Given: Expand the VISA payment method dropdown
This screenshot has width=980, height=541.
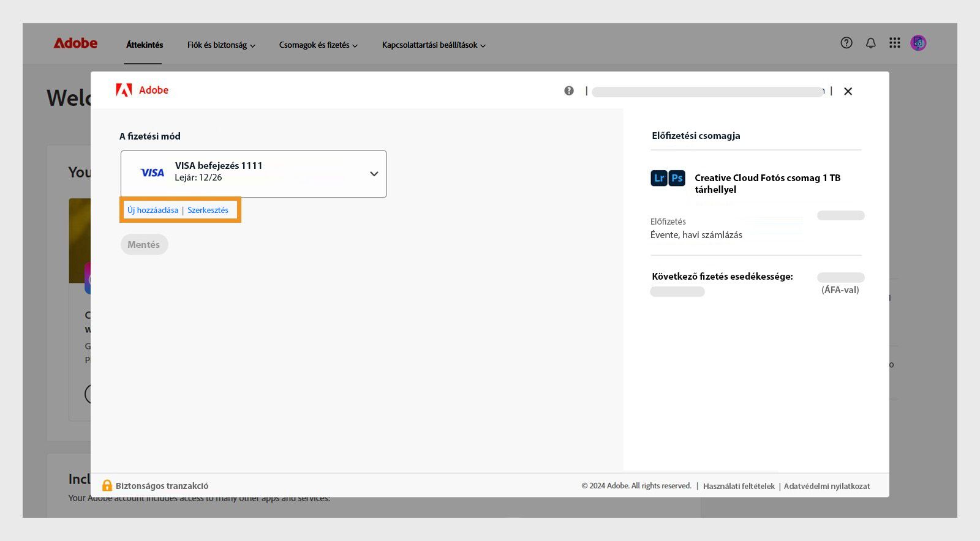Looking at the screenshot, I should [374, 174].
